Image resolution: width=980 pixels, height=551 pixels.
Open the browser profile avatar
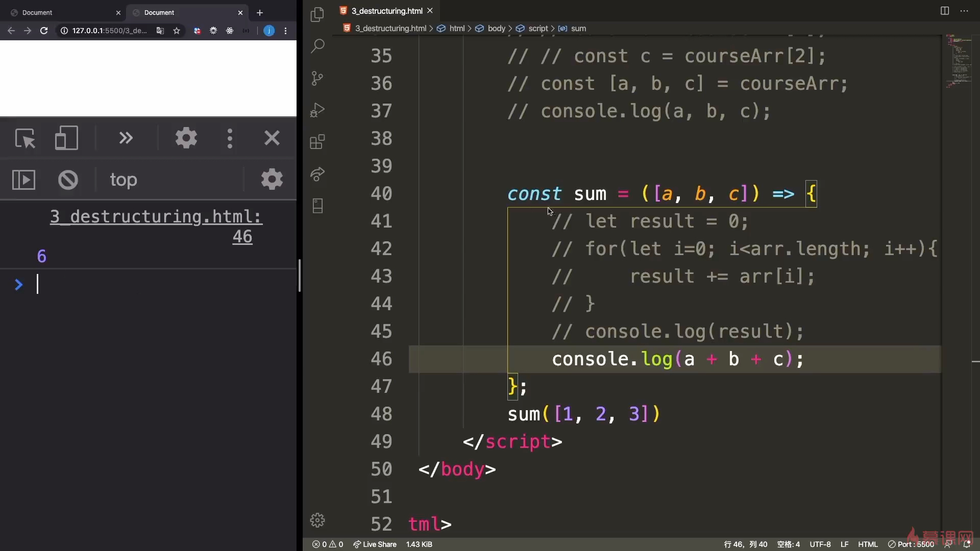[x=269, y=31]
